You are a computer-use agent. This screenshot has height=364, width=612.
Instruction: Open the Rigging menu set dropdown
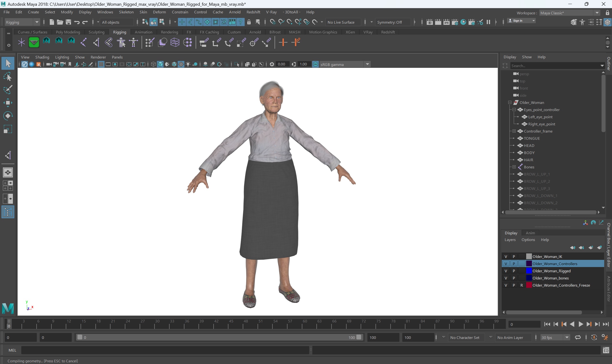point(22,22)
